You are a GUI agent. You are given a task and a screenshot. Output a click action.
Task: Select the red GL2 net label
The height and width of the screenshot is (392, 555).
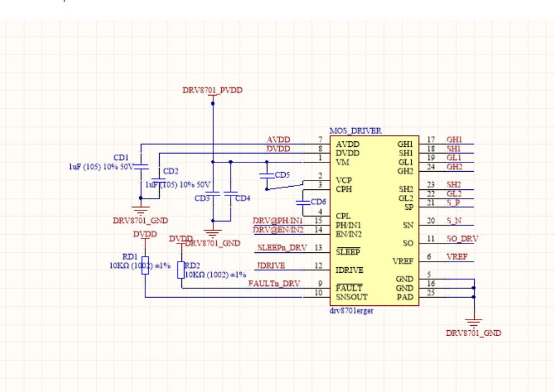point(454,194)
